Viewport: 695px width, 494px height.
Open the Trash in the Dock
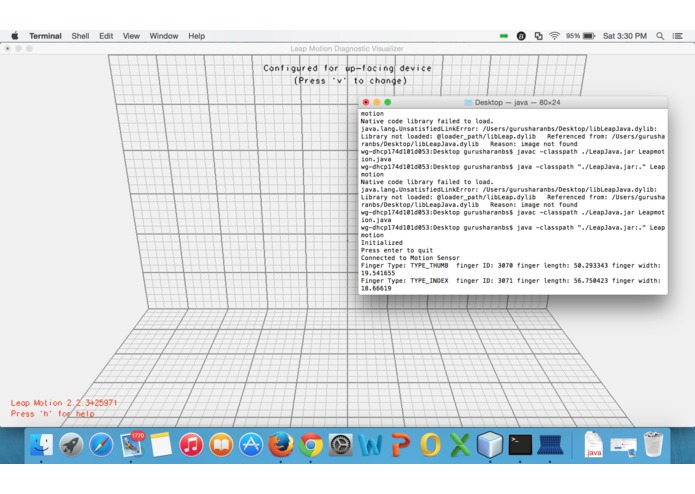pyautogui.click(x=653, y=444)
